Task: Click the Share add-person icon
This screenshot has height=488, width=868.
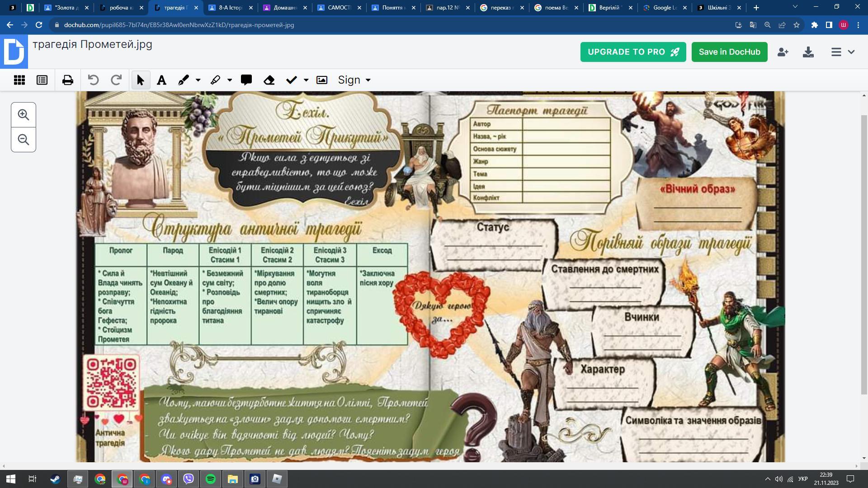Action: tap(783, 52)
